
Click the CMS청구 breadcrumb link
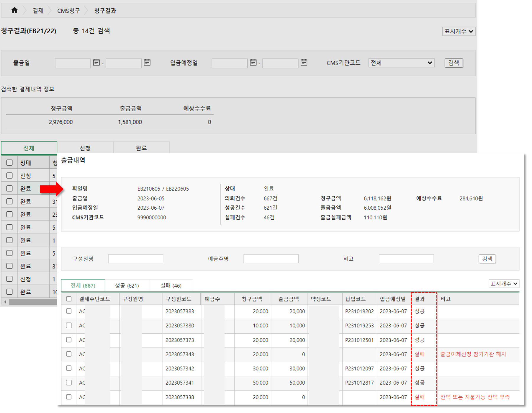pos(68,11)
